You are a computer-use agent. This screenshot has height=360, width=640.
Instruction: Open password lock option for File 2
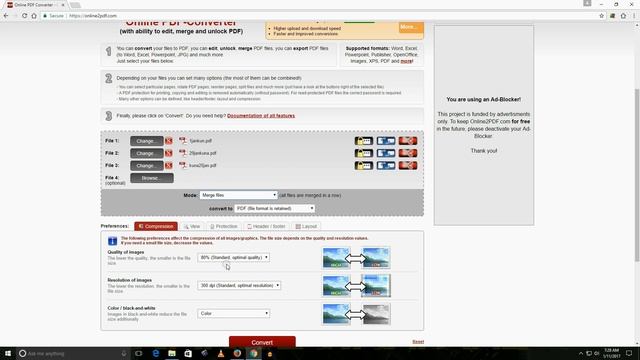pos(364,153)
